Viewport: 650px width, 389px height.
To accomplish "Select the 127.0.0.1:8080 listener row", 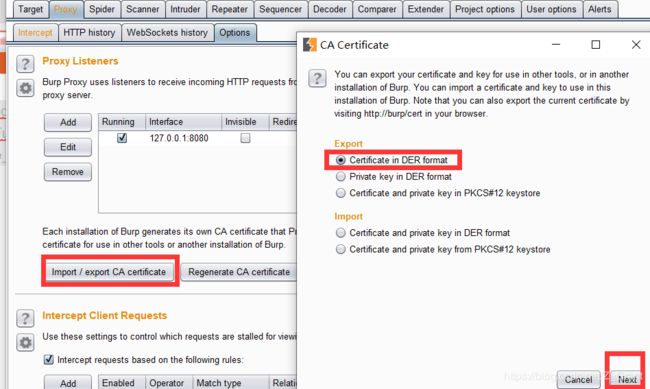I will pos(198,138).
